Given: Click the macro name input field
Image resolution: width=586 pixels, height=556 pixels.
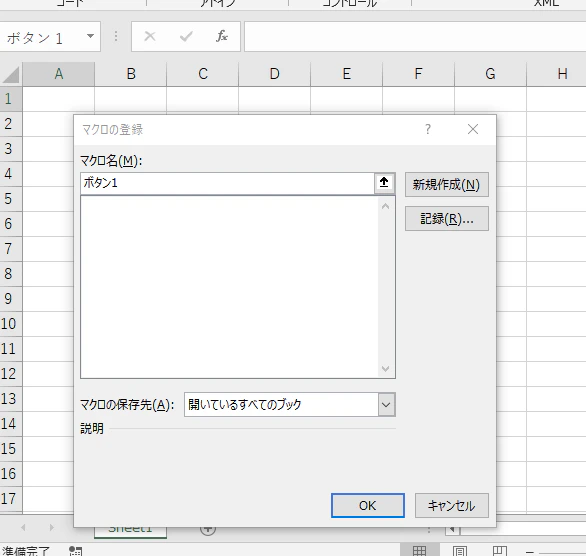Looking at the screenshot, I should [227, 183].
